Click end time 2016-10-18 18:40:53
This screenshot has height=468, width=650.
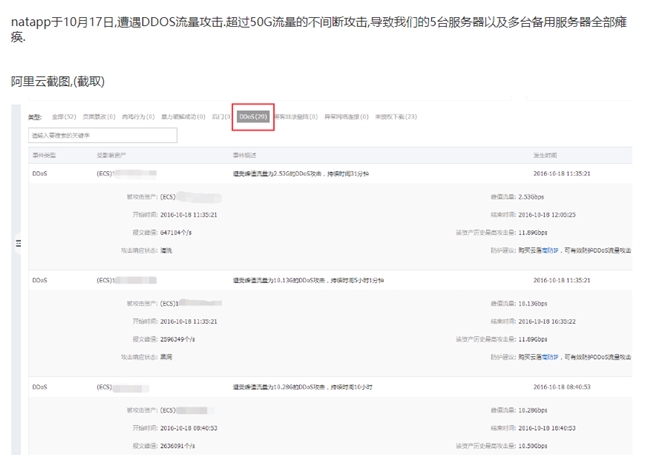click(547, 428)
